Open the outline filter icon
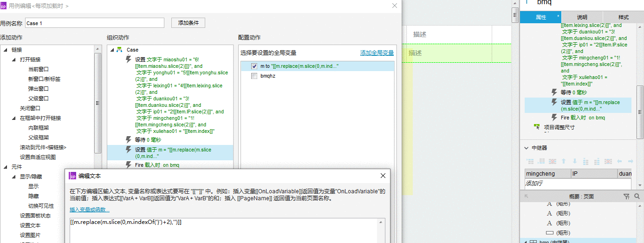Screen dimensions: 644x243 [626, 197]
